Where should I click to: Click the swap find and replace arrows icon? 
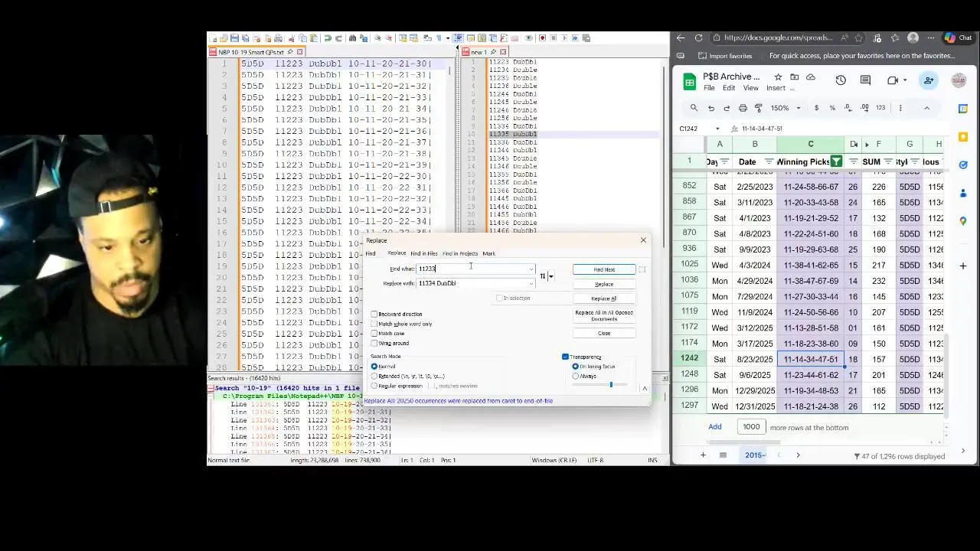pyautogui.click(x=543, y=276)
